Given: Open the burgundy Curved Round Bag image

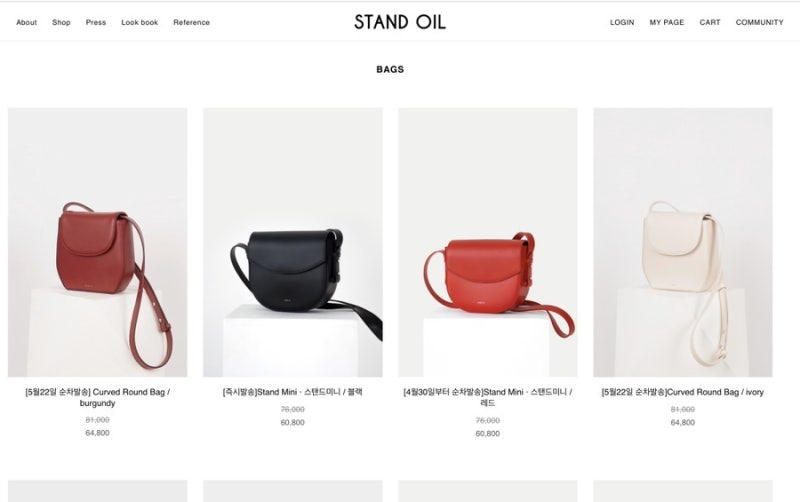Looking at the screenshot, I should coord(97,242).
